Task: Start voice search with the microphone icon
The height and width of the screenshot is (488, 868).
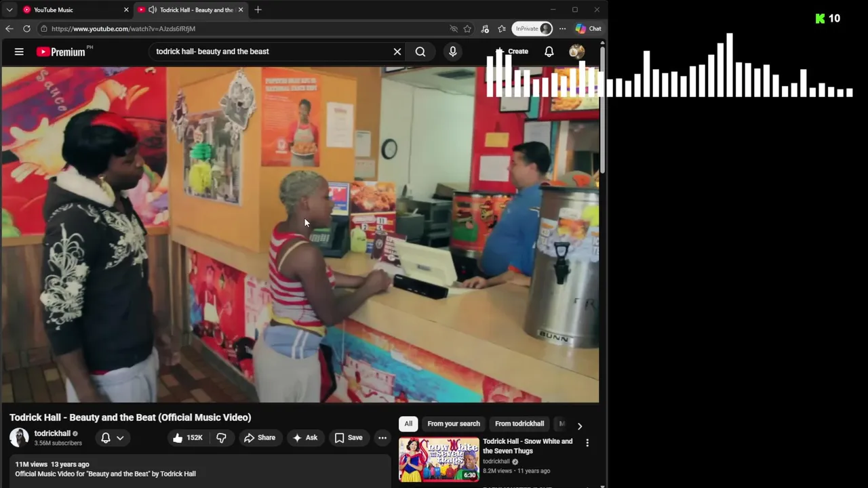Action: click(453, 52)
